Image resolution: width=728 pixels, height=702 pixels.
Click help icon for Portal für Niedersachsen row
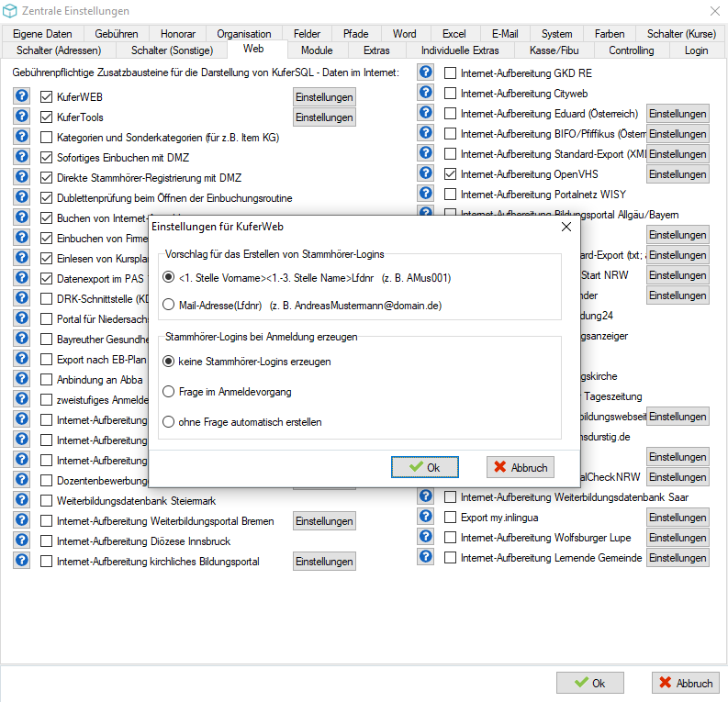click(21, 318)
